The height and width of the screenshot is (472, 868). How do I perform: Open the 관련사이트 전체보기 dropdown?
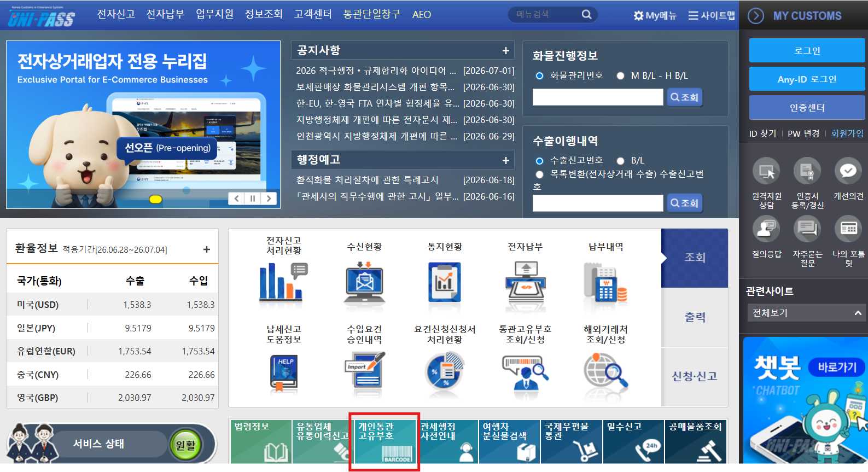(806, 313)
